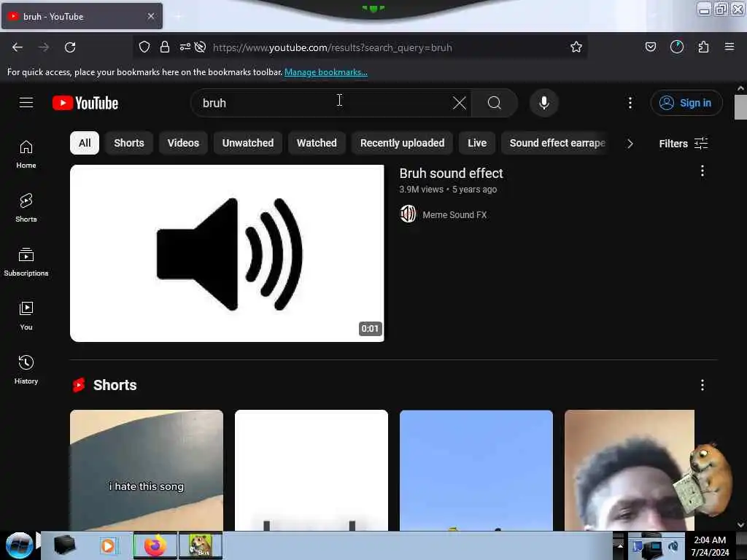The image size is (747, 560).
Task: Select the Unwatched filter chip
Action: pos(248,143)
